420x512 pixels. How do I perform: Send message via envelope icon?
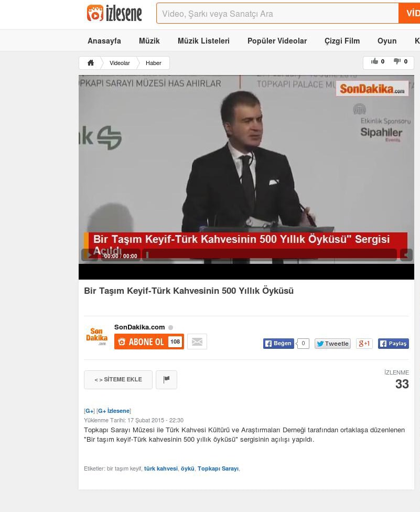tap(197, 342)
